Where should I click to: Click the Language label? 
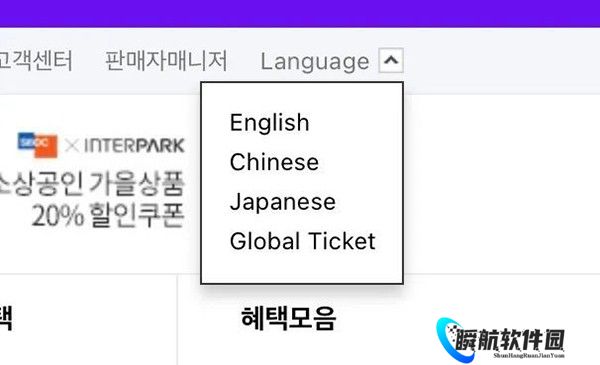[x=315, y=62]
